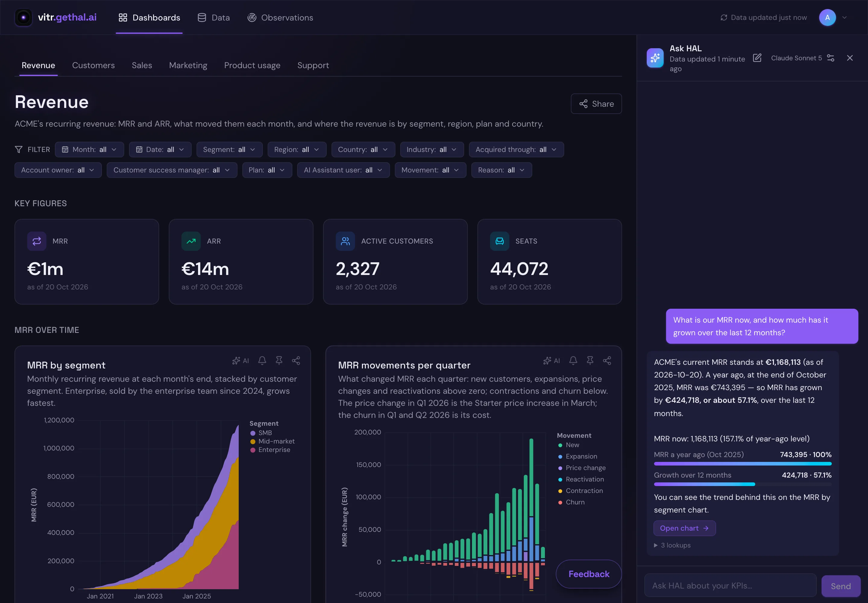This screenshot has height=603, width=868.
Task: Click the Ask HAL about your KPIs input
Action: point(731,586)
